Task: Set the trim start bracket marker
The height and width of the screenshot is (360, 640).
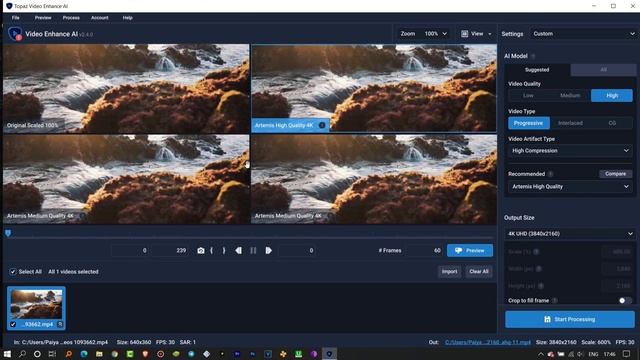Action: point(211,251)
